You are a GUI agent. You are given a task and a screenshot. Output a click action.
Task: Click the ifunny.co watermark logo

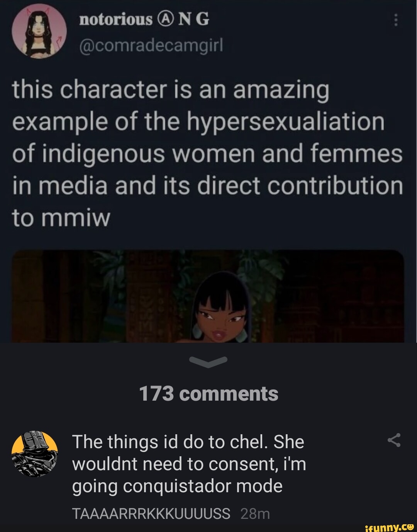[x=390, y=526]
